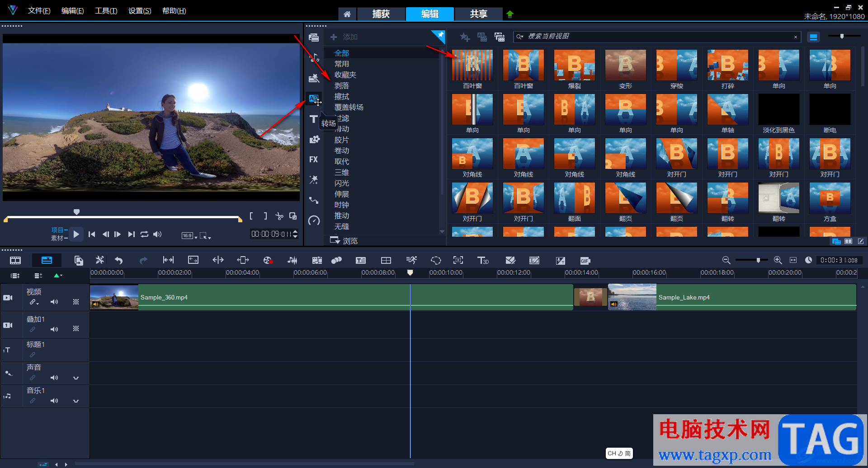868x468 pixels.
Task: Toggle repeat loop playback
Action: 144,234
